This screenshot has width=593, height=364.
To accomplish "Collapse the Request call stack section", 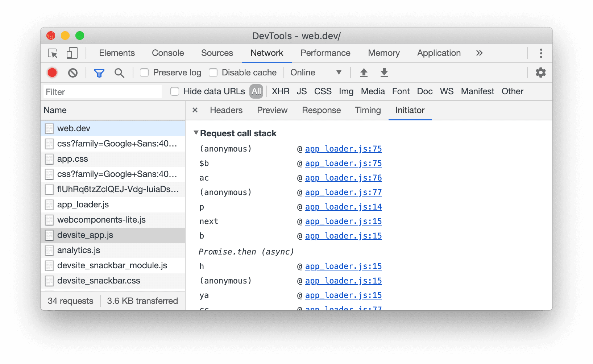I will (196, 133).
